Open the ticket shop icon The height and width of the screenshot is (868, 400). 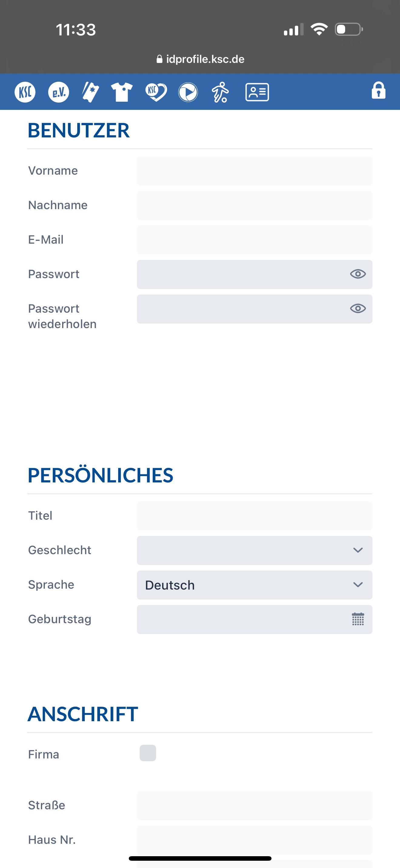click(90, 92)
